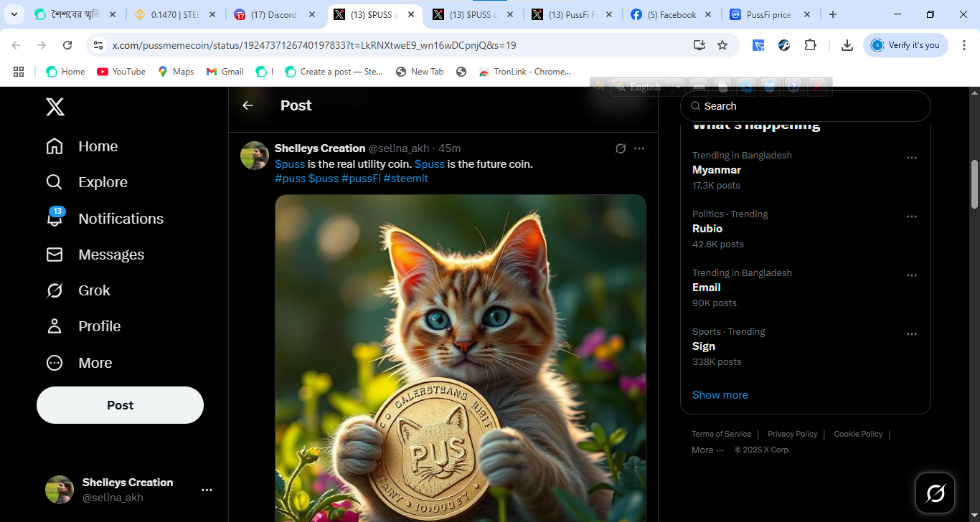Image resolution: width=980 pixels, height=522 pixels.
Task: Close the Discord tab
Action: tap(311, 15)
